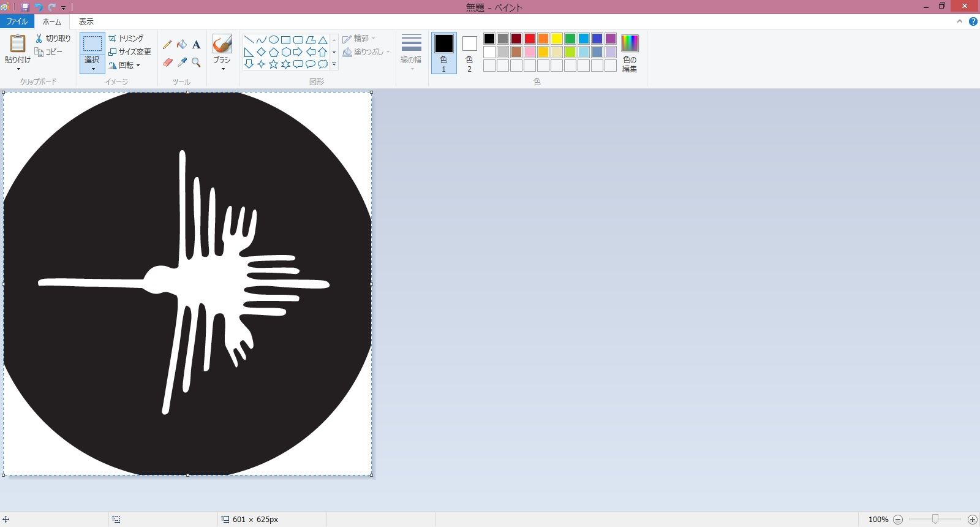Select the Fill with color bucket tool
The width and height of the screenshot is (980, 527).
tap(182, 44)
